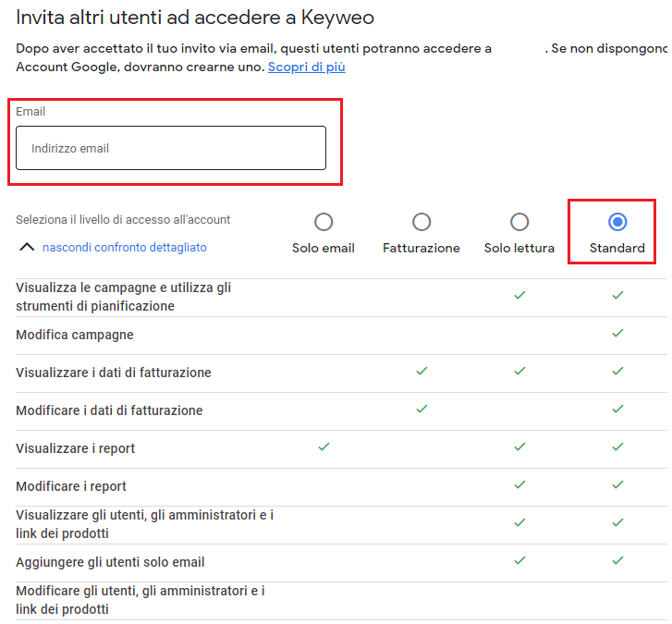Select the Solo email radio button
Viewport: 672px width, 624px height.
tap(324, 222)
